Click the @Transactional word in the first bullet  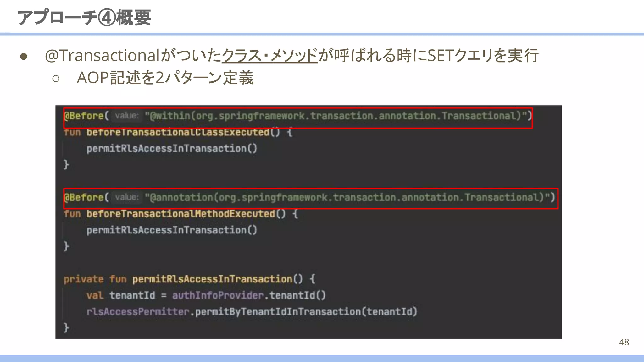click(103, 56)
